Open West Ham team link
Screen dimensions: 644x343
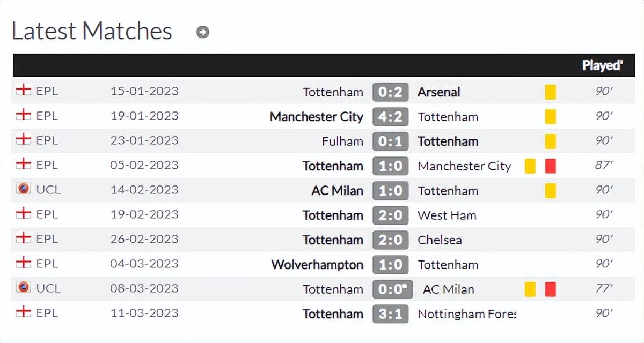[447, 215]
